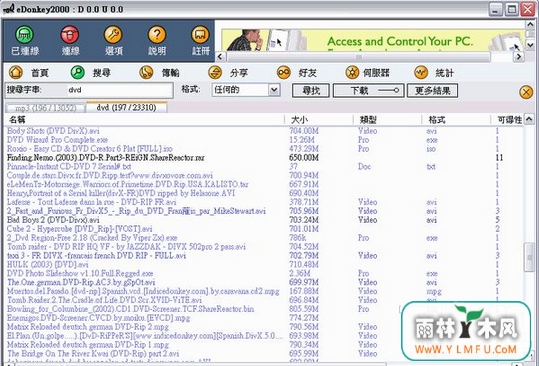Open the 搜尋 search magnifier icon
The height and width of the screenshot is (366, 539).
click(x=78, y=73)
